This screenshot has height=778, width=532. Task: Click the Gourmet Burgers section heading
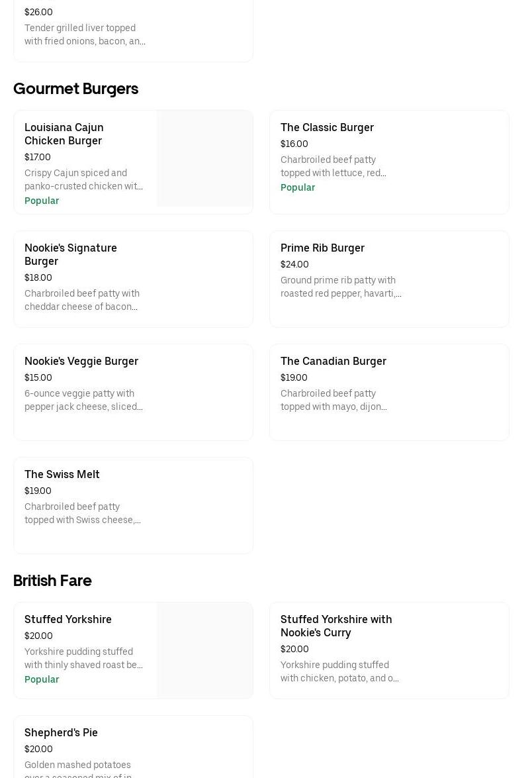pyautogui.click(x=75, y=89)
